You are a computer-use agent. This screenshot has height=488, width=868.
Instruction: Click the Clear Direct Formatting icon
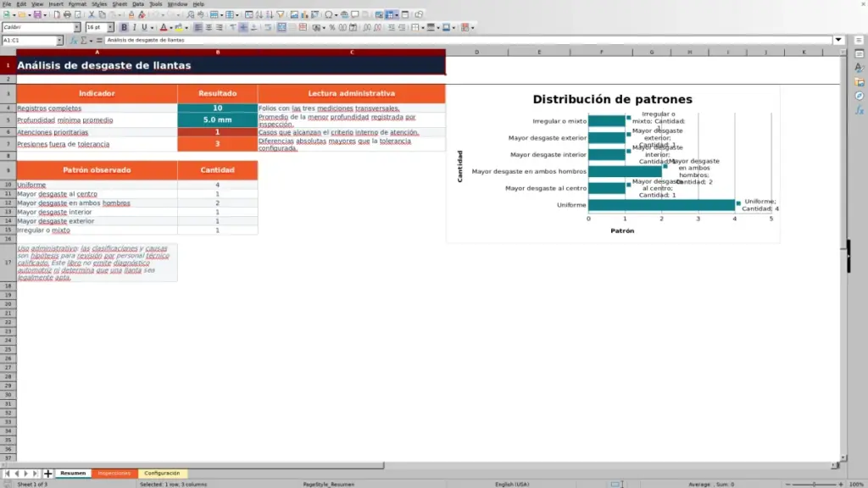(142, 15)
